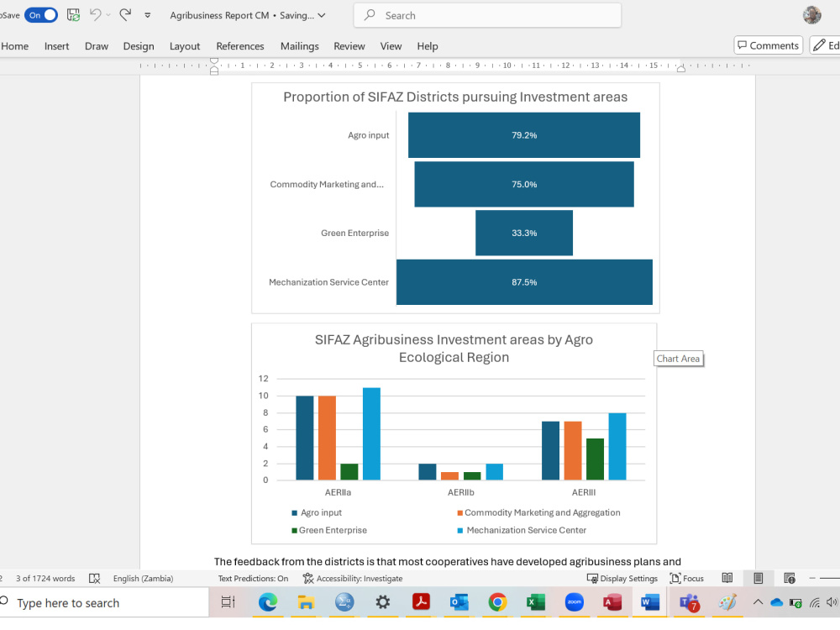Click the Redo arrow icon

point(125,14)
